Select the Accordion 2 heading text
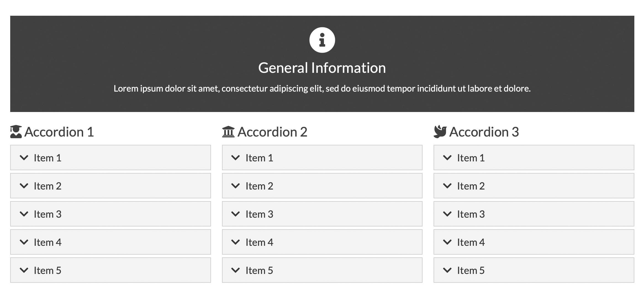Screen dimensions: 644x304 pyautogui.click(x=272, y=132)
